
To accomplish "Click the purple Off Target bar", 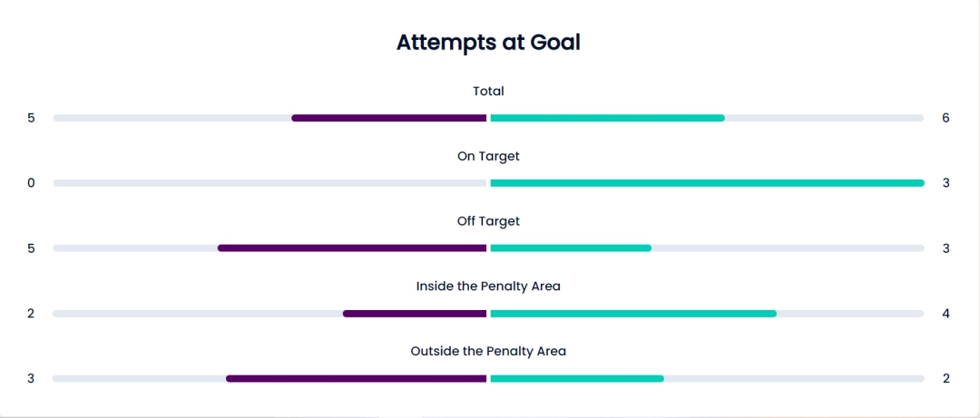I will tap(352, 248).
